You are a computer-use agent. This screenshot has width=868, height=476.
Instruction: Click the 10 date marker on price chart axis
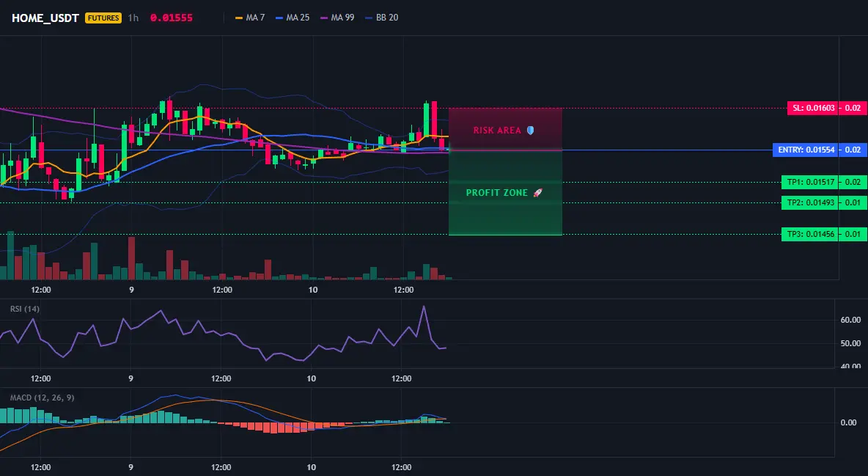(313, 290)
